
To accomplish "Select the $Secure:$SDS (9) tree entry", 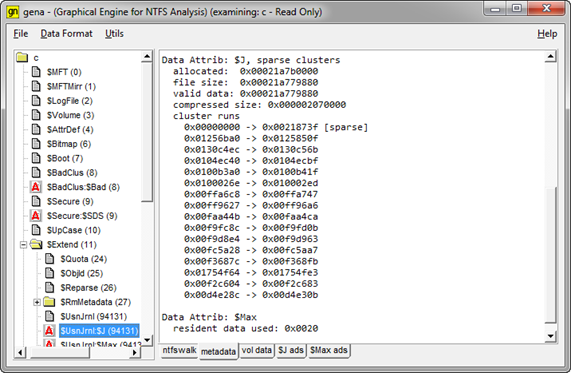I will click(82, 216).
